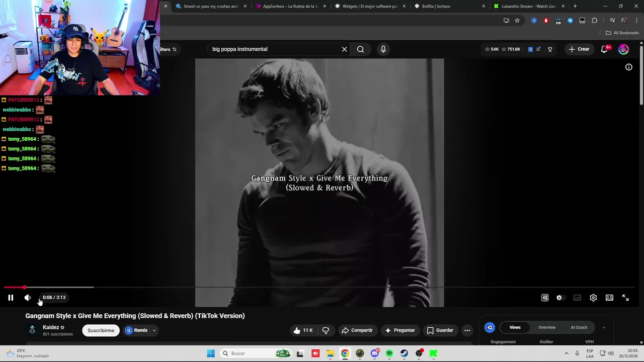The height and width of the screenshot is (362, 644).
Task: Dislike the video with thumbs down
Action: click(326, 330)
